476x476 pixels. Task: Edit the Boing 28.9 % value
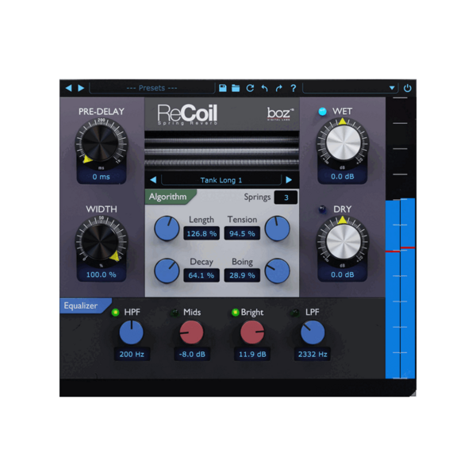[242, 275]
